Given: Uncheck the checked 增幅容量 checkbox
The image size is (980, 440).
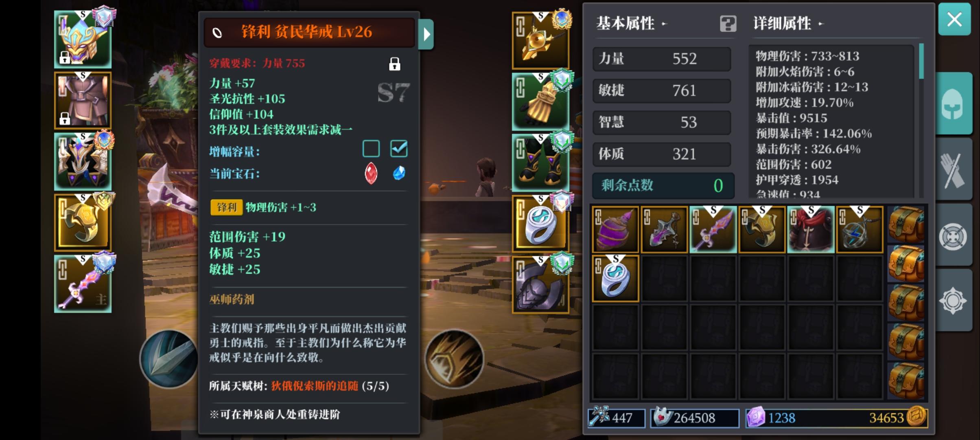Looking at the screenshot, I should (x=398, y=149).
